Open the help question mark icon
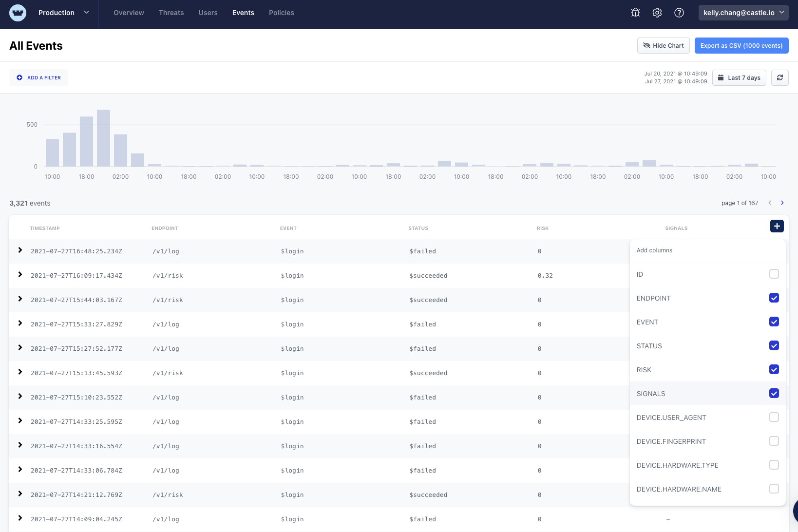Screen dimensions: 798x532 pos(679,13)
